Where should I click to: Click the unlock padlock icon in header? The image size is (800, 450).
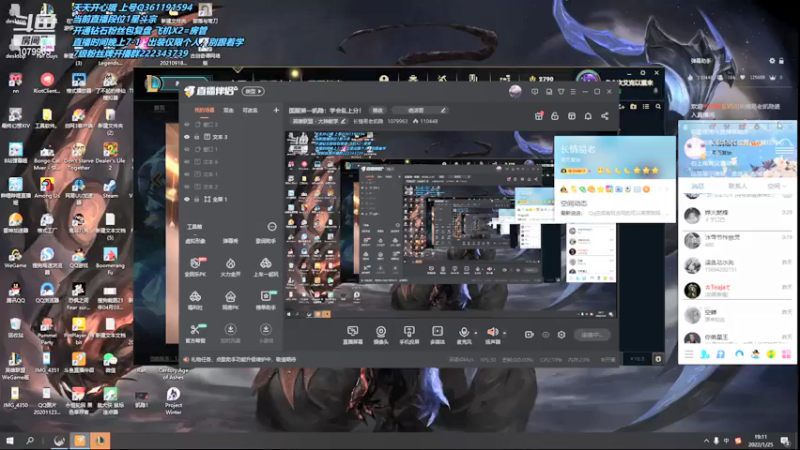pyautogui.click(x=555, y=116)
